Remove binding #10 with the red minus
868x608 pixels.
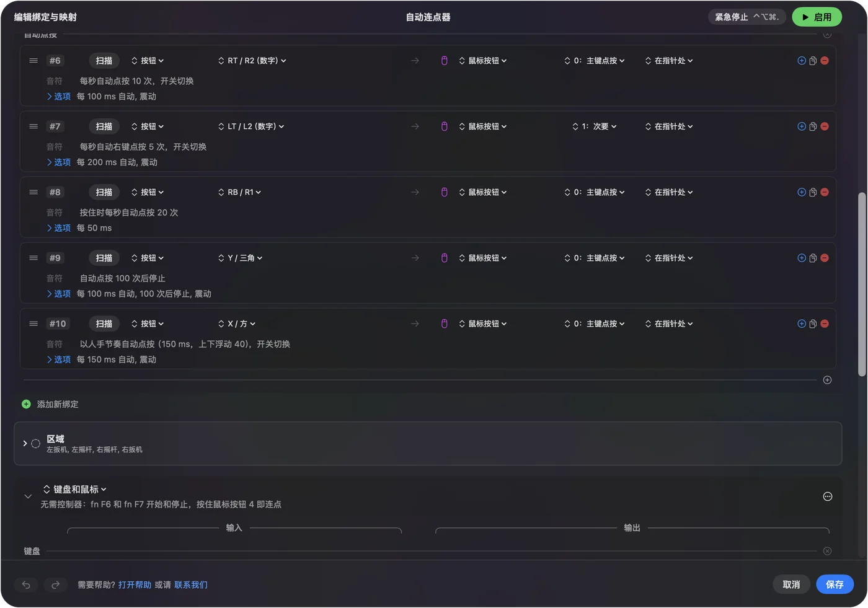coord(825,324)
